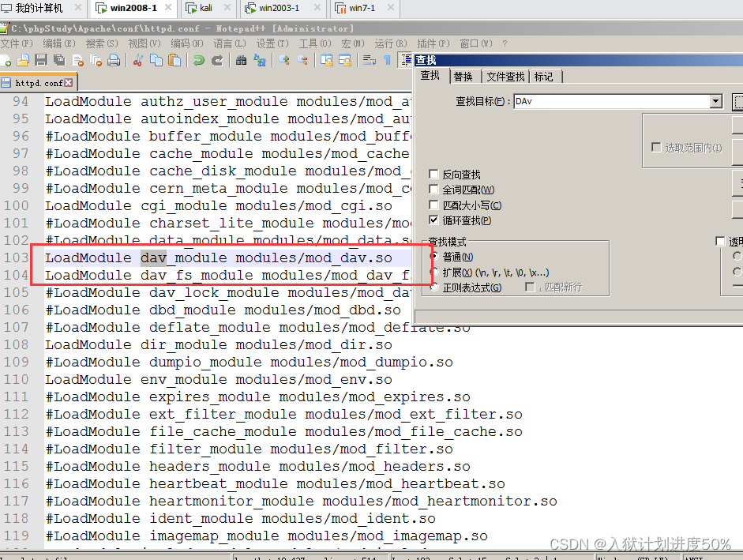743x560 pixels.
Task: Open the 搜索(S) menu
Action: 102,43
